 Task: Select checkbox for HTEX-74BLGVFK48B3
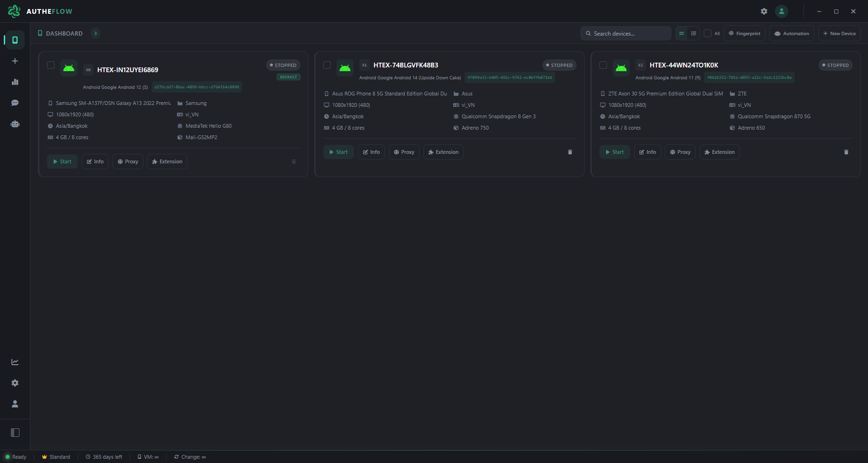pos(327,65)
